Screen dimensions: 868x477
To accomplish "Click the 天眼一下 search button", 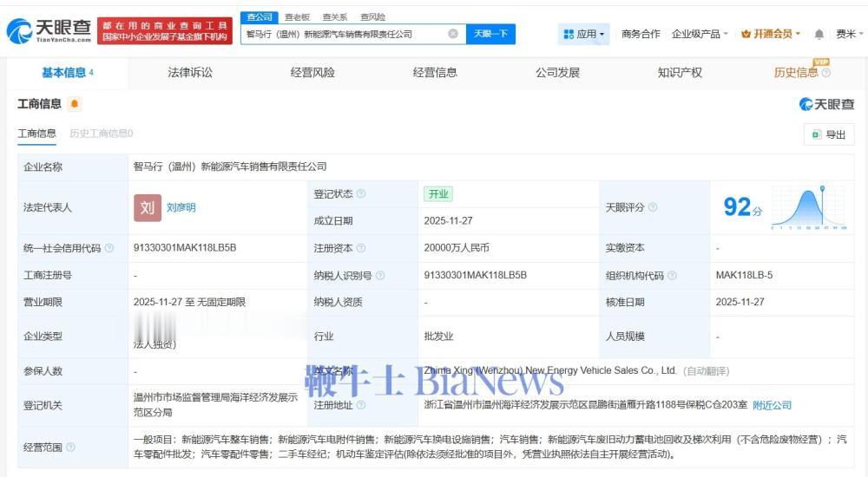I will click(x=490, y=34).
